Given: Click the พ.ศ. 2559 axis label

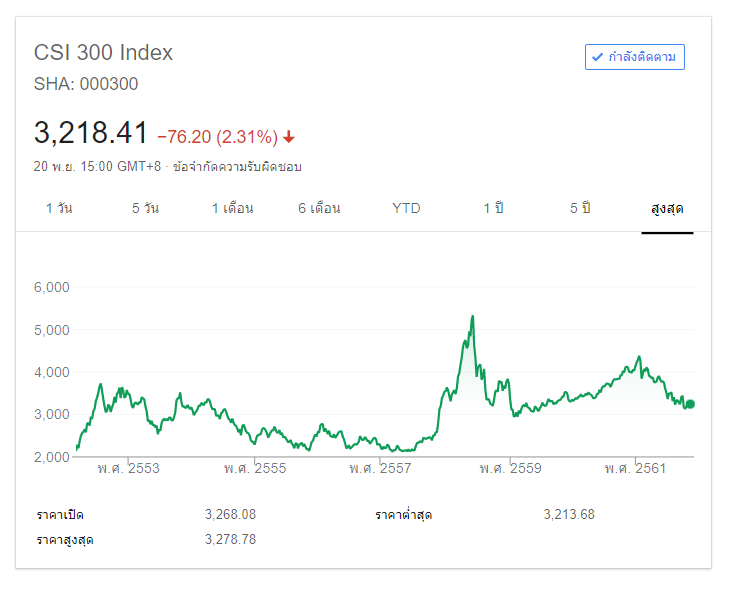Looking at the screenshot, I should pos(510,468).
